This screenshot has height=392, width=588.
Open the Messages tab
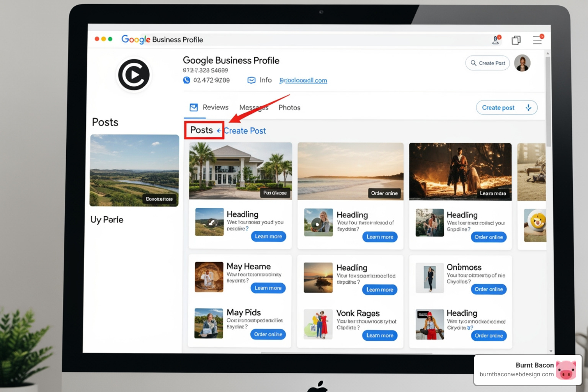pyautogui.click(x=254, y=108)
